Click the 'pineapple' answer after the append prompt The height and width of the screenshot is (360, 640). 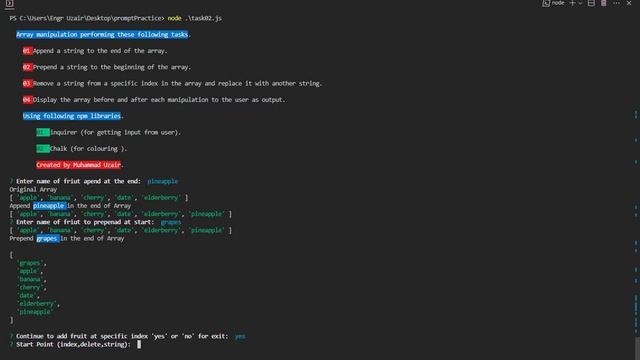click(162, 181)
